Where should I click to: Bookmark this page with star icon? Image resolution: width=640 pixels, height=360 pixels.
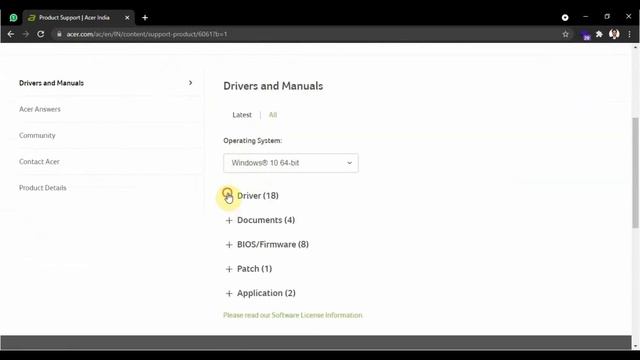point(565,34)
